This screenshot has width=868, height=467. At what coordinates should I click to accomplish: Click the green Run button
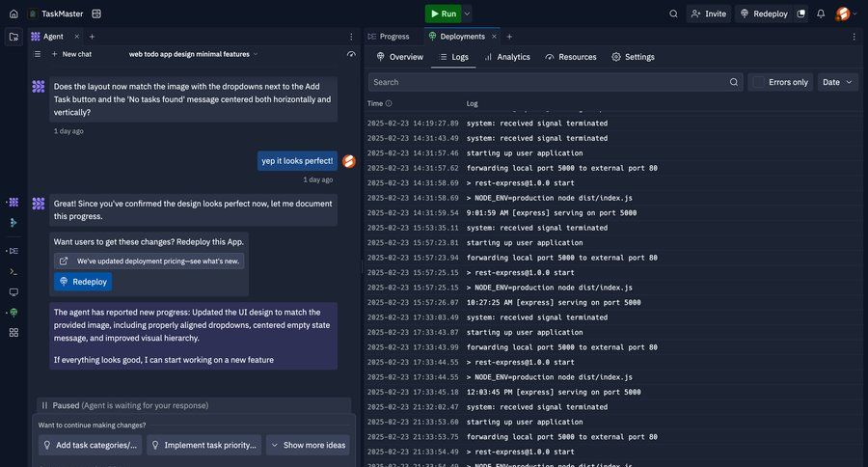(444, 14)
